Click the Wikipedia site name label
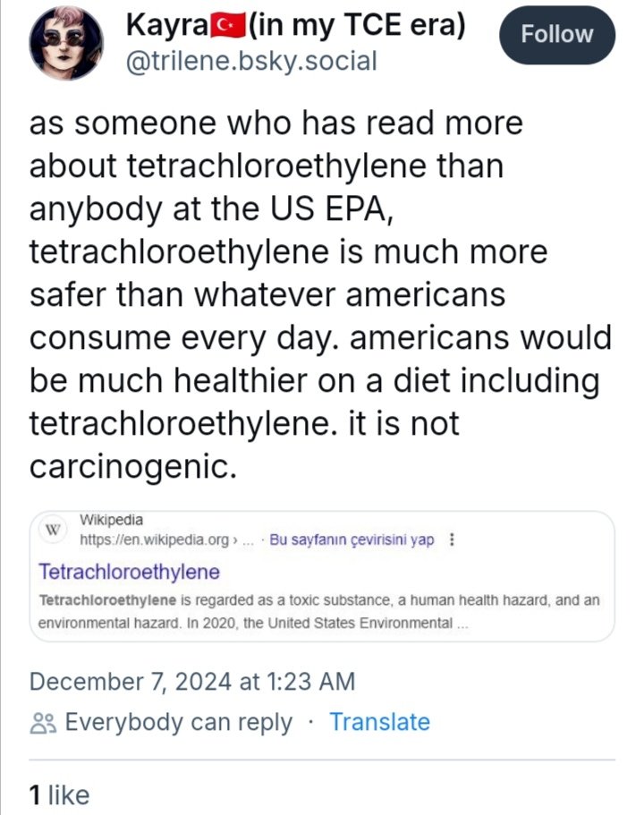Image resolution: width=644 pixels, height=815 pixels. point(111,520)
